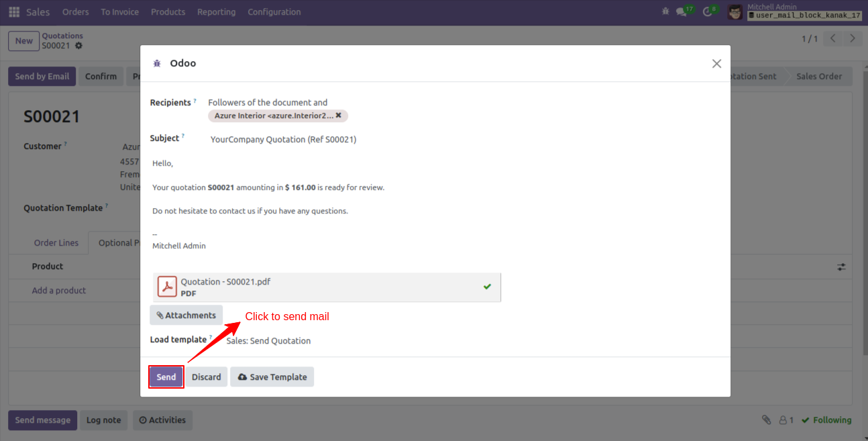Click Send by Email button
Image resolution: width=868 pixels, height=441 pixels.
[42, 77]
